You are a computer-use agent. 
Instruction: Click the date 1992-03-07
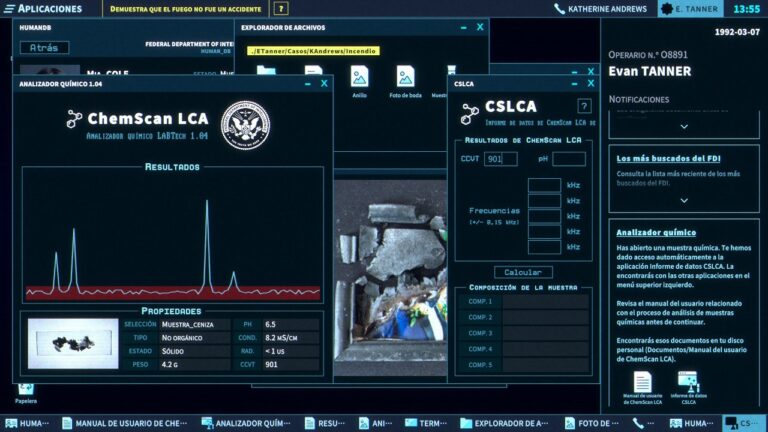click(737, 32)
